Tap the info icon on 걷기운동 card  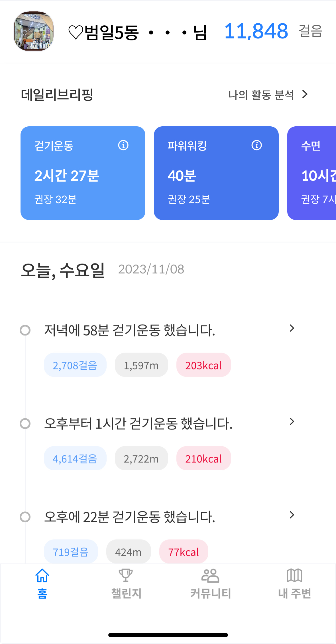tap(123, 145)
